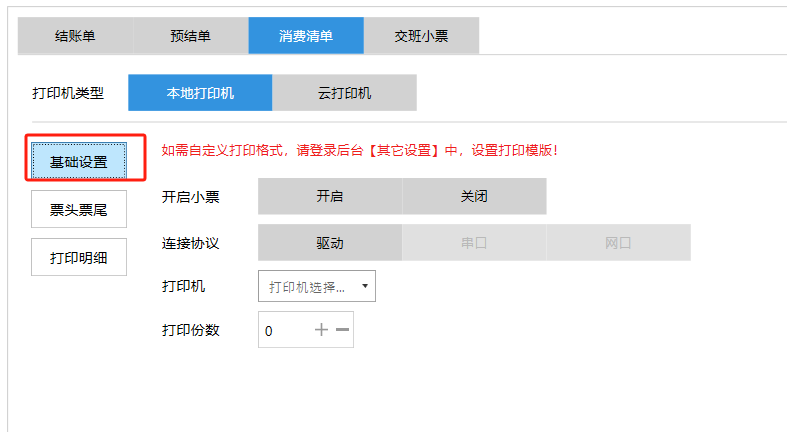This screenshot has width=787, height=432.
Task: Select 网口 as the connection protocol
Action: (x=618, y=243)
